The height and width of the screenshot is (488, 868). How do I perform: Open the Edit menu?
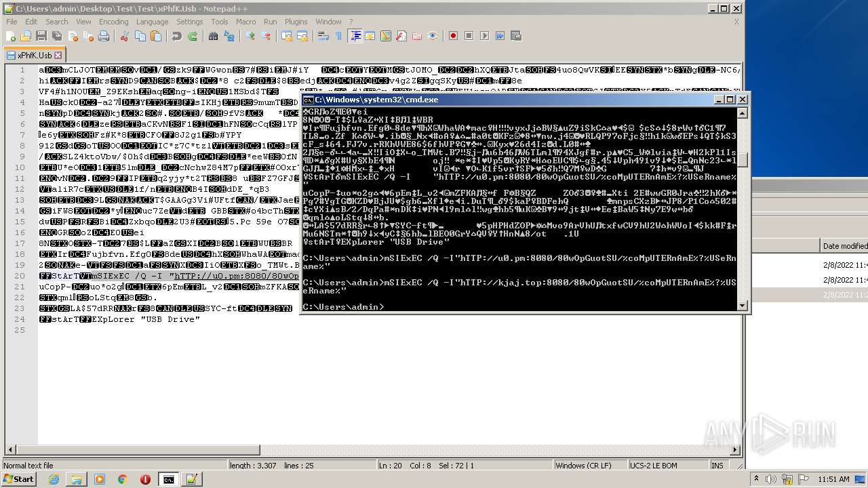(31, 22)
